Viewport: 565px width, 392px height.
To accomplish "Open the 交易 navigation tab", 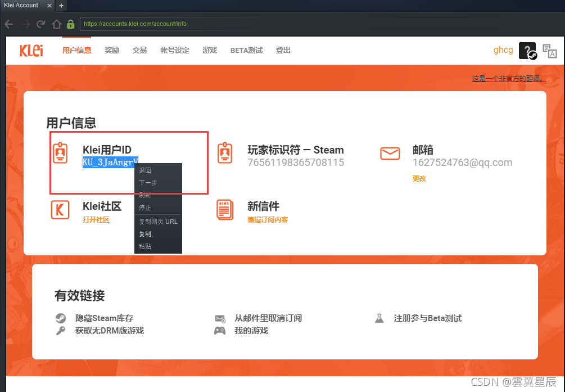I will (x=139, y=51).
